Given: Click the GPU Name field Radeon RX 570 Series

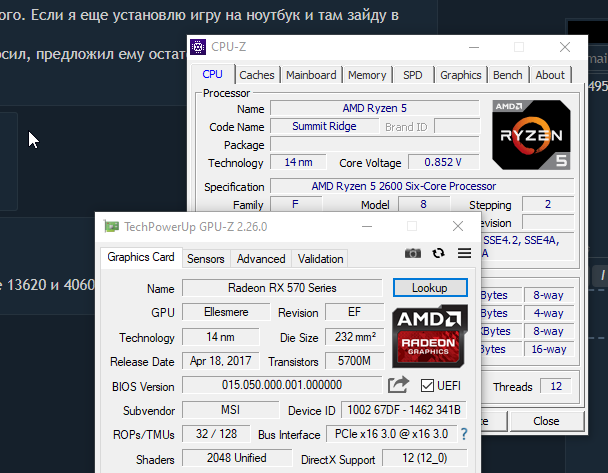Looking at the screenshot, I should [x=282, y=288].
